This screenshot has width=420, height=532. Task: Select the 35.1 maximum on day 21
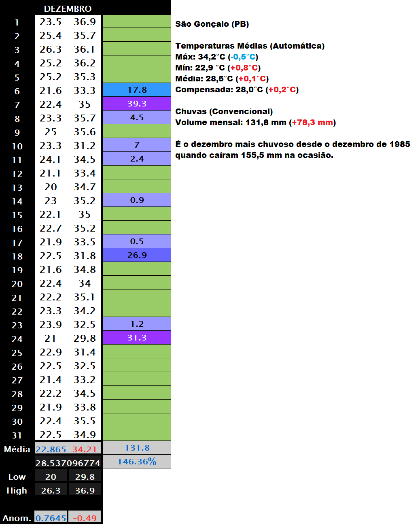click(85, 297)
